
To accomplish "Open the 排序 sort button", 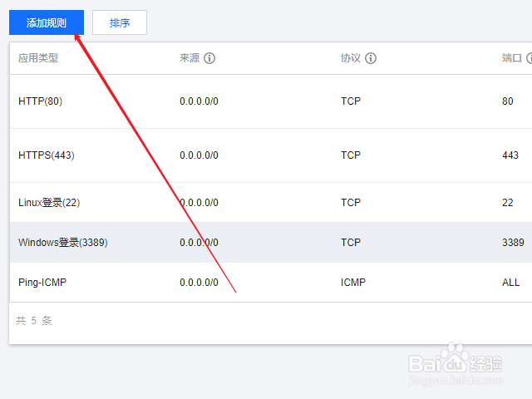I will point(120,22).
